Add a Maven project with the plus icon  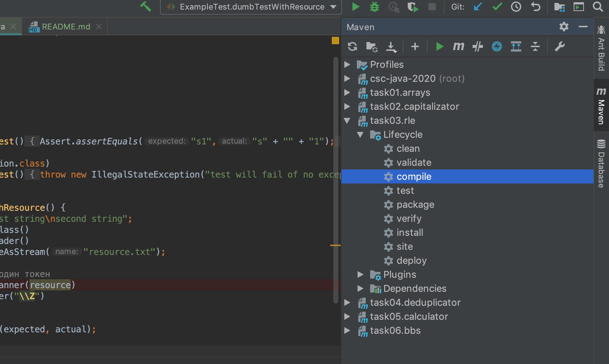(415, 46)
